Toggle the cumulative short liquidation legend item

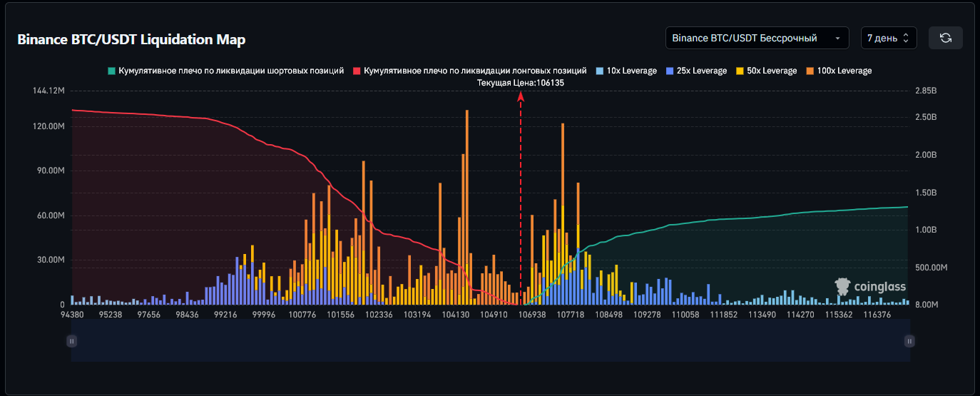(x=225, y=71)
